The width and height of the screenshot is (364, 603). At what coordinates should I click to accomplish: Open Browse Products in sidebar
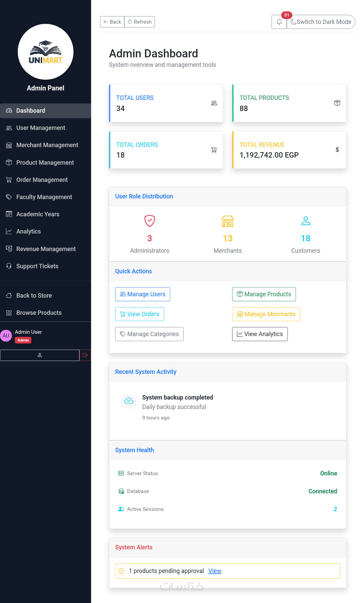pyautogui.click(x=45, y=313)
